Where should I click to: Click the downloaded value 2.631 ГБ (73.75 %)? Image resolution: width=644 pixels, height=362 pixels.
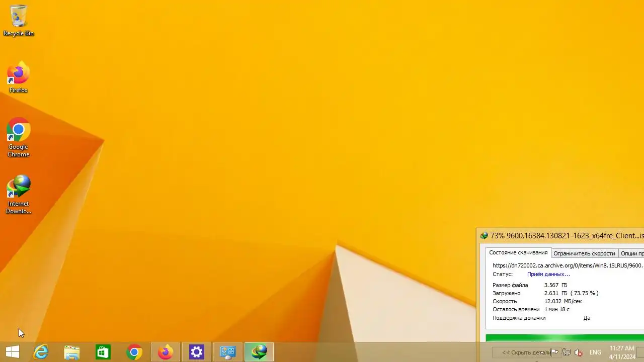click(x=571, y=293)
